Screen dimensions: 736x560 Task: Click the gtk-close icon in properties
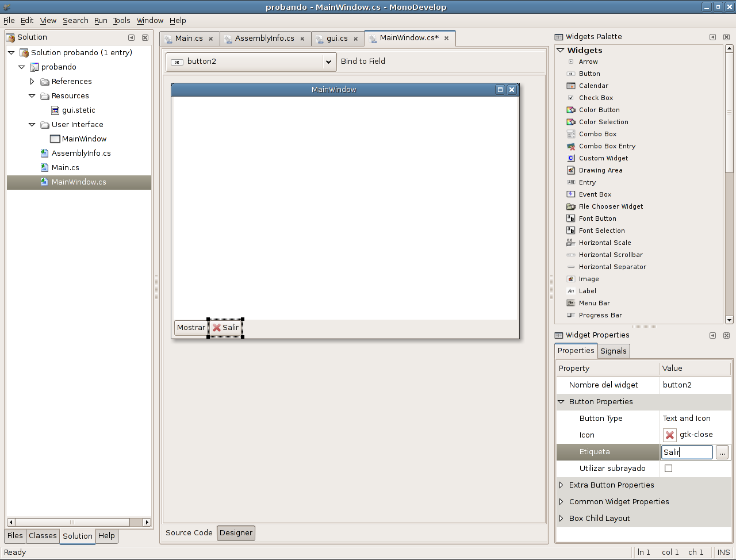pos(669,435)
